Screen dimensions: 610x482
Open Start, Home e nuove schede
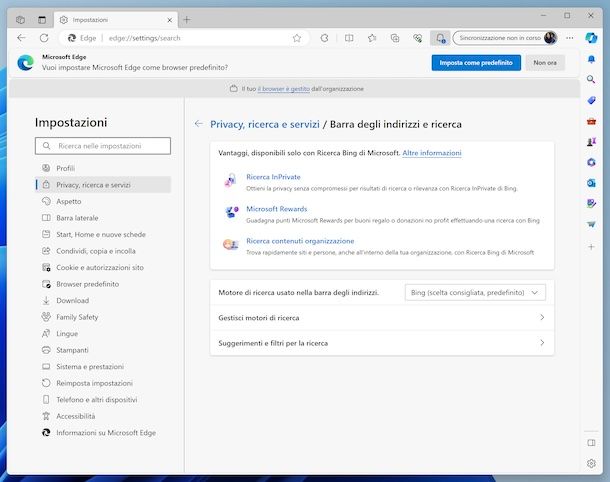pos(103,234)
